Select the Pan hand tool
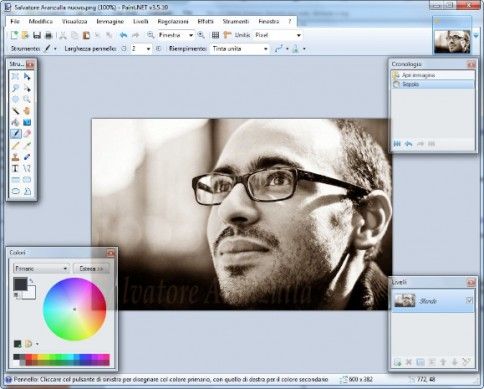Viewport: 484px width, 389px height. pyautogui.click(x=27, y=111)
